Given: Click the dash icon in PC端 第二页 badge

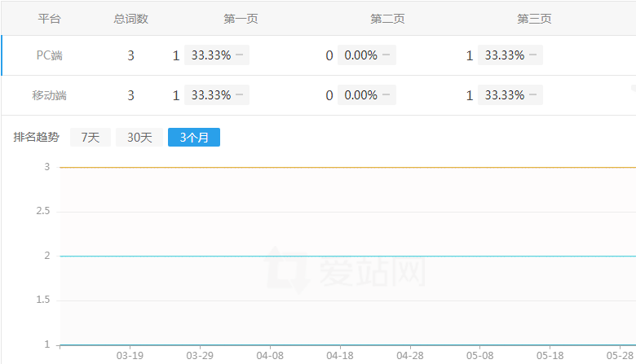Looking at the screenshot, I should (386, 55).
